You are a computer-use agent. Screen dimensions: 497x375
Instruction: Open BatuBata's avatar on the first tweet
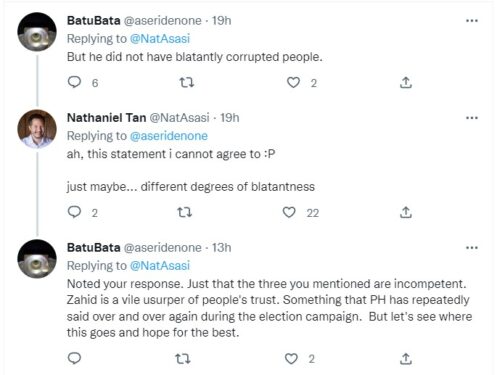[37, 32]
